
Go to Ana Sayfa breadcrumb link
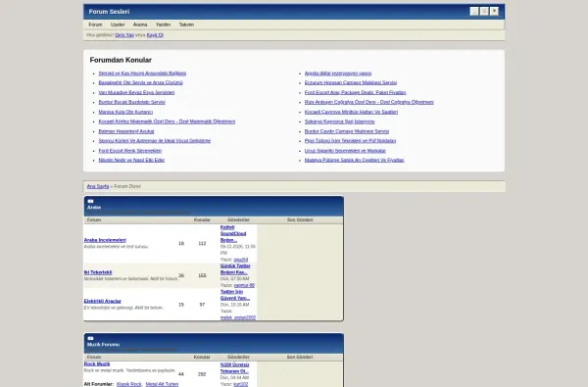pos(98,186)
